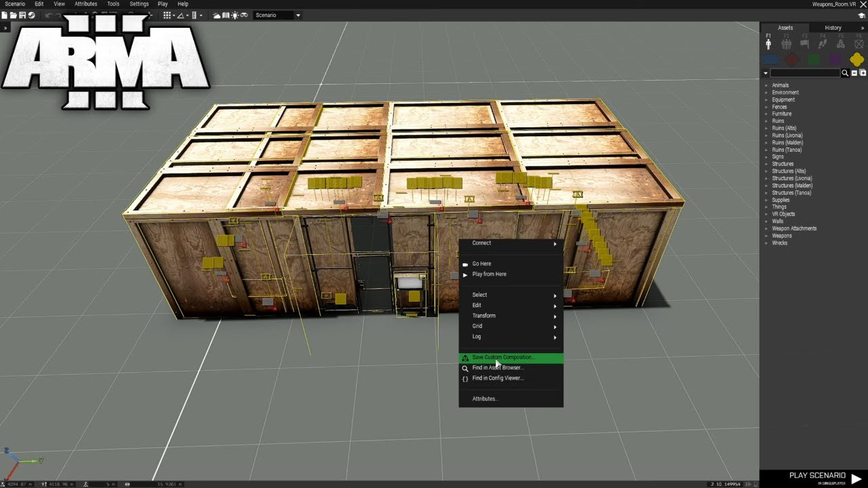Toggle the rotation grid angle icon
868x488 pixels.
point(181,16)
